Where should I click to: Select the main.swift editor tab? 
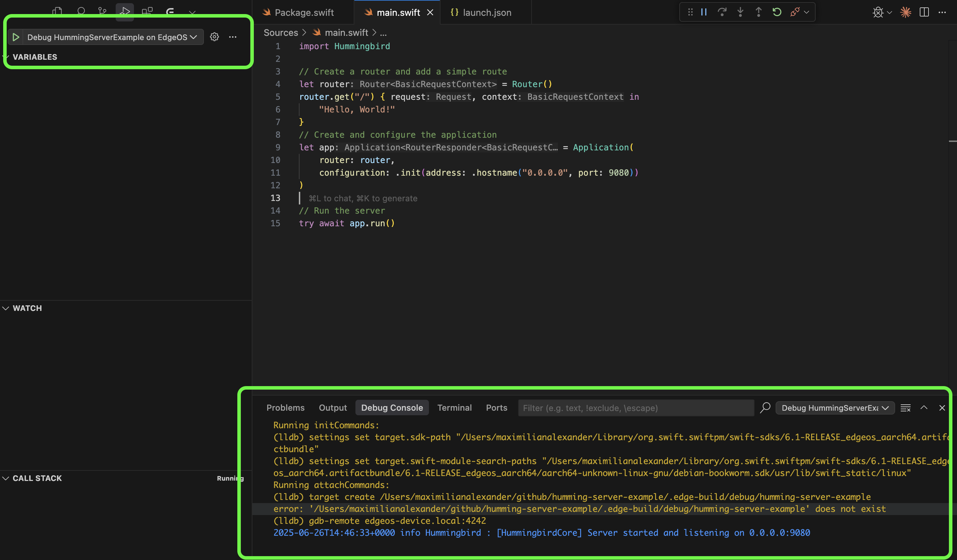tap(398, 13)
